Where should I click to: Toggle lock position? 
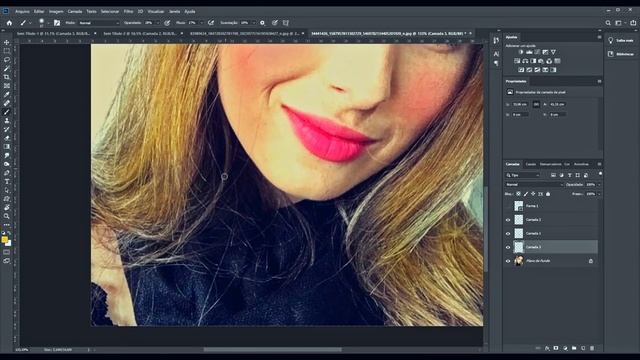[x=533, y=194]
